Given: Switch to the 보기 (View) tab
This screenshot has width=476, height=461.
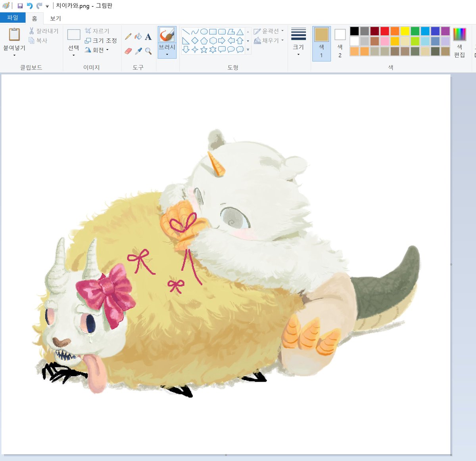Looking at the screenshot, I should click(56, 18).
